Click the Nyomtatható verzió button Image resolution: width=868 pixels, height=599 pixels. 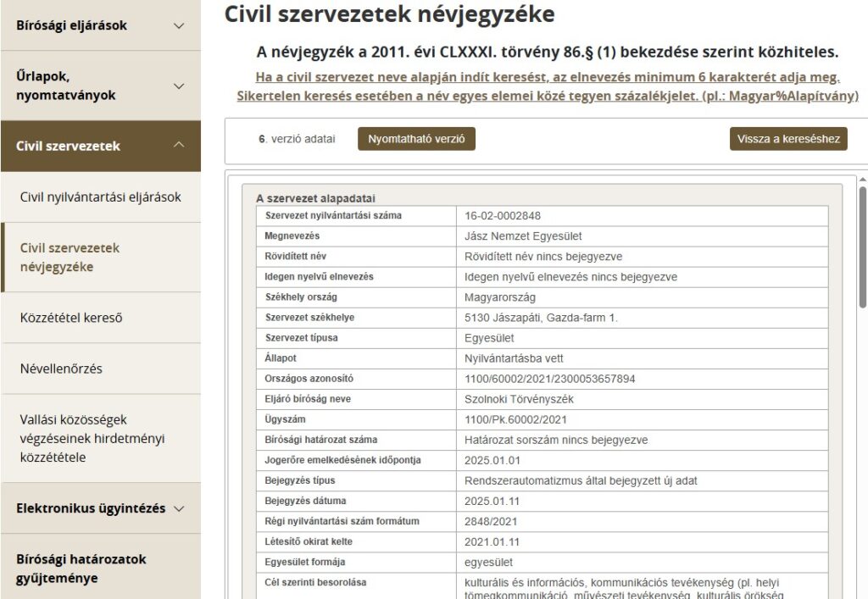416,139
